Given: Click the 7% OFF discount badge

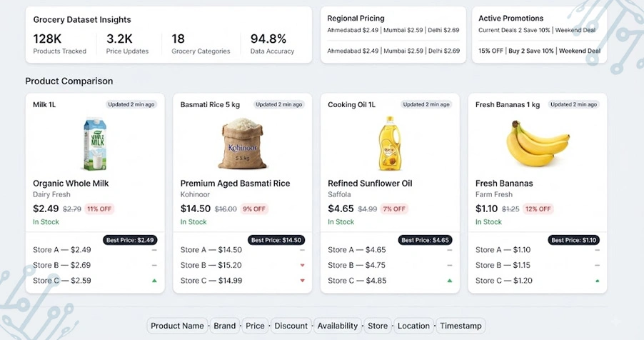Looking at the screenshot, I should (x=394, y=209).
